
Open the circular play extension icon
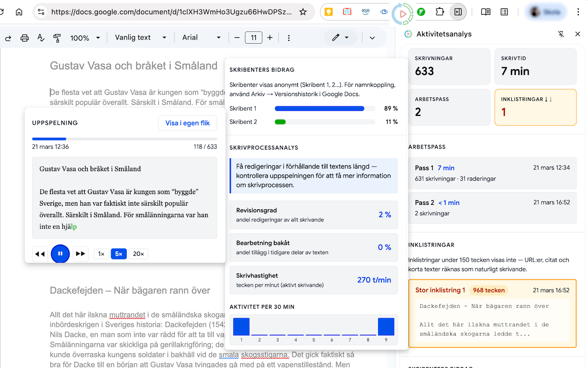402,13
